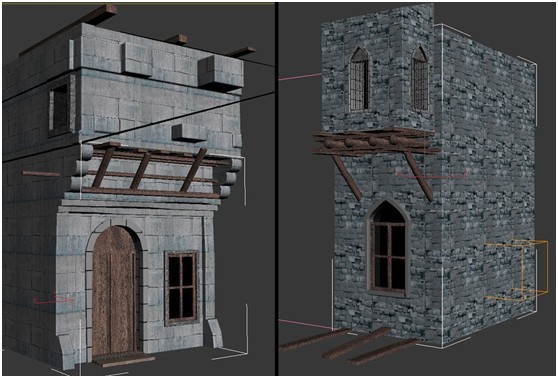Select the stone buttress left of the door

pos(67,351)
